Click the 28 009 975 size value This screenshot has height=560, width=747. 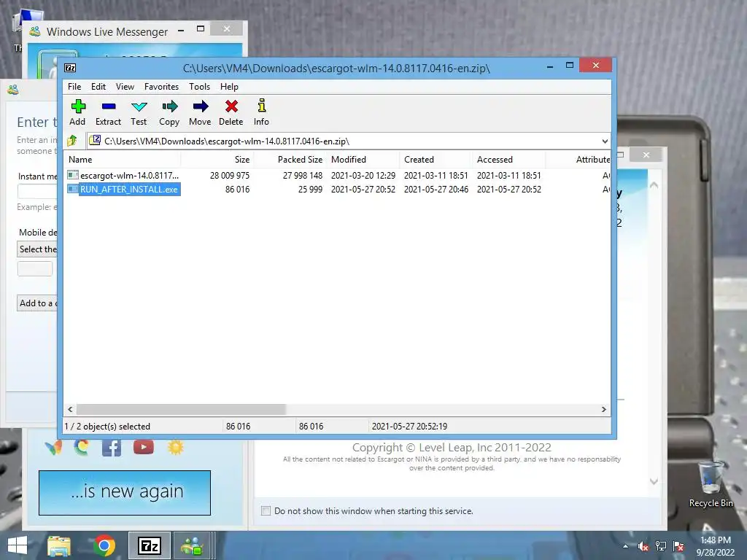(230, 175)
